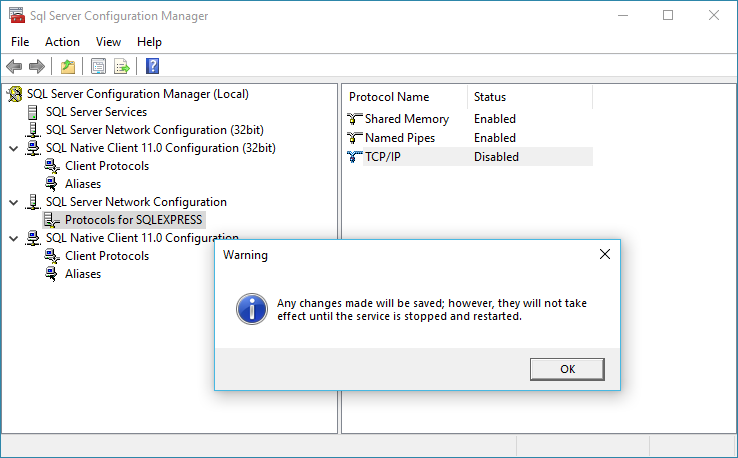Open the File menu

[20, 42]
